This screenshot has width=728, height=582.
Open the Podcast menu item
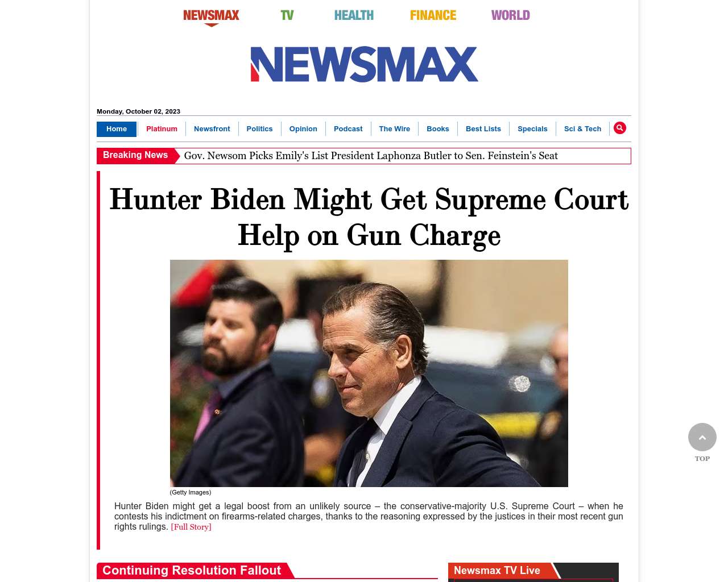pyautogui.click(x=348, y=129)
